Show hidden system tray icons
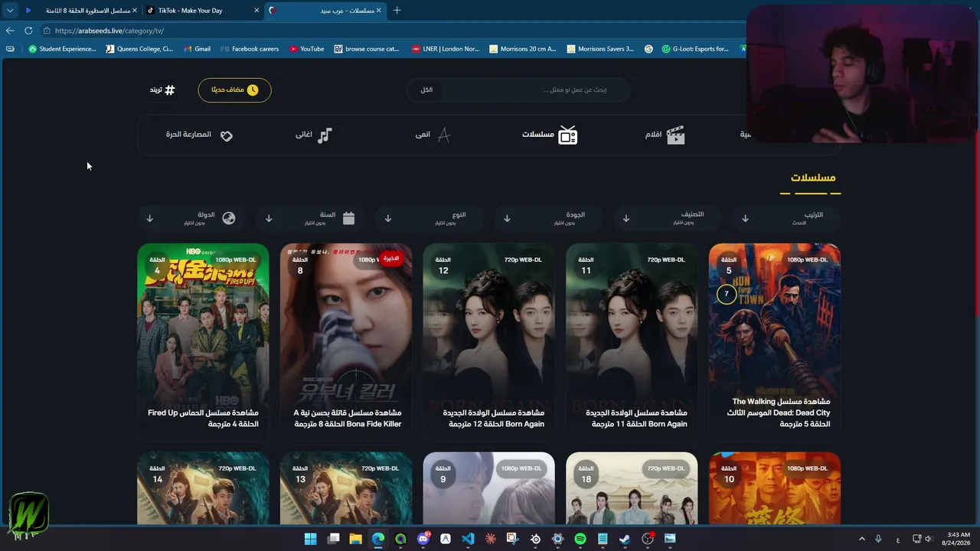The width and height of the screenshot is (980, 551). [861, 540]
